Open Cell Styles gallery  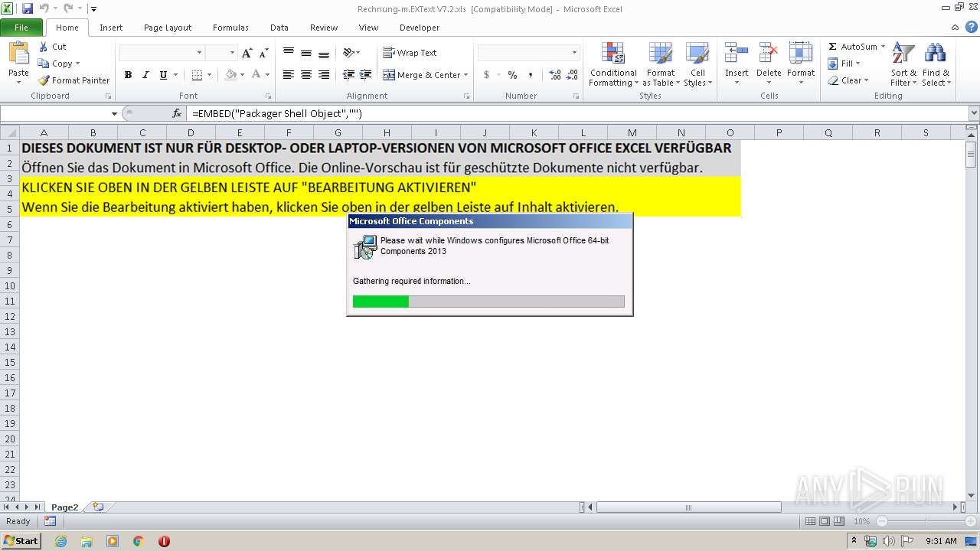point(697,65)
